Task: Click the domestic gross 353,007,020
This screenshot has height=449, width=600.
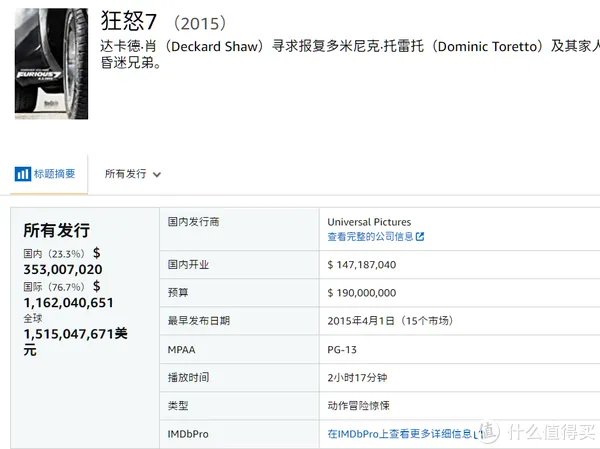Action: tap(63, 269)
